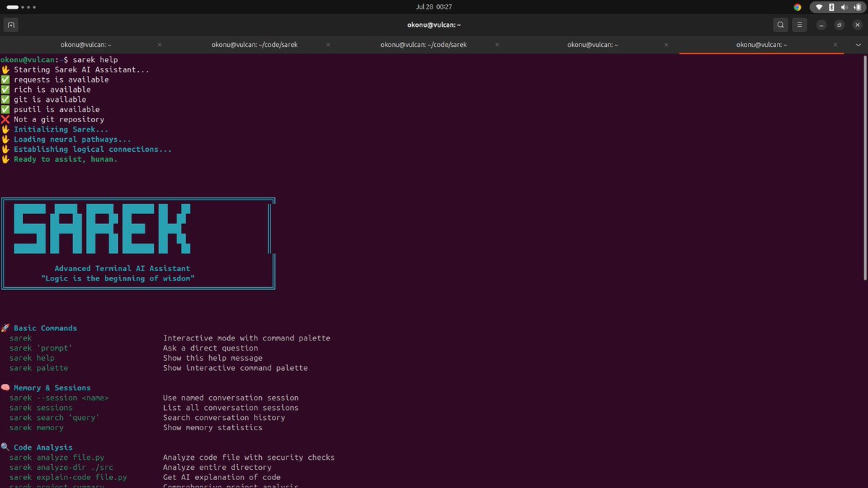Close the second ~/code/sarek tab
Viewport: 868px width, 488px height.
498,45
